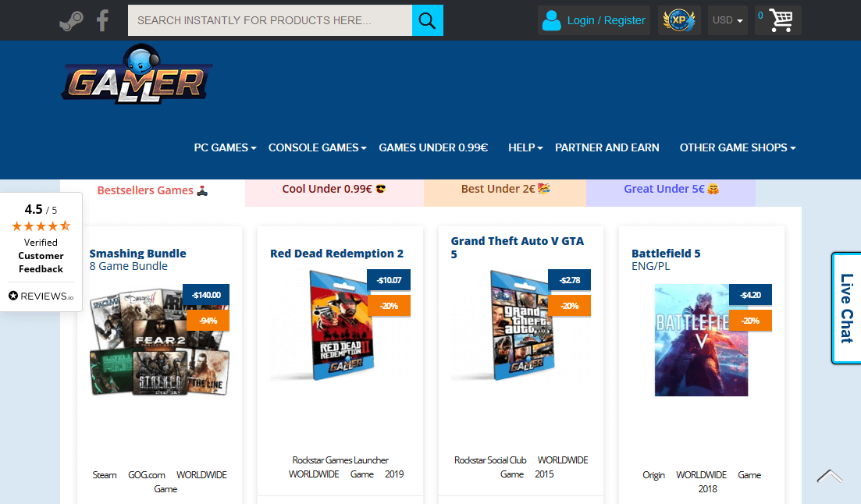Click the 2019 release year tag

coord(394,474)
